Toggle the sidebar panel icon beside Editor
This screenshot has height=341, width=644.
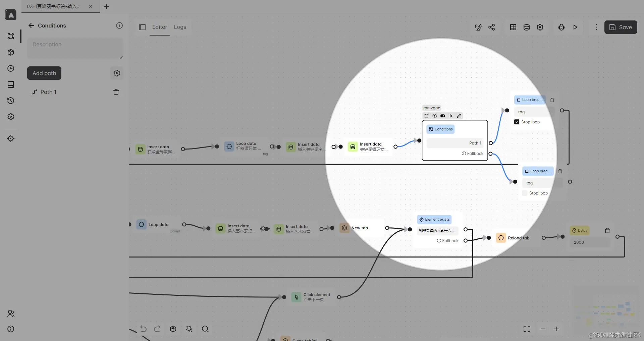142,27
